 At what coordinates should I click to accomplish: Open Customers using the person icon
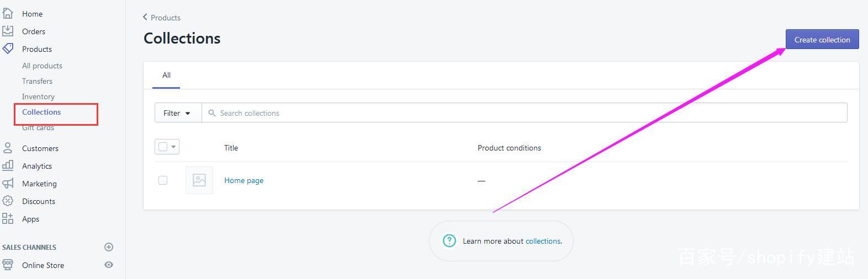[8, 148]
